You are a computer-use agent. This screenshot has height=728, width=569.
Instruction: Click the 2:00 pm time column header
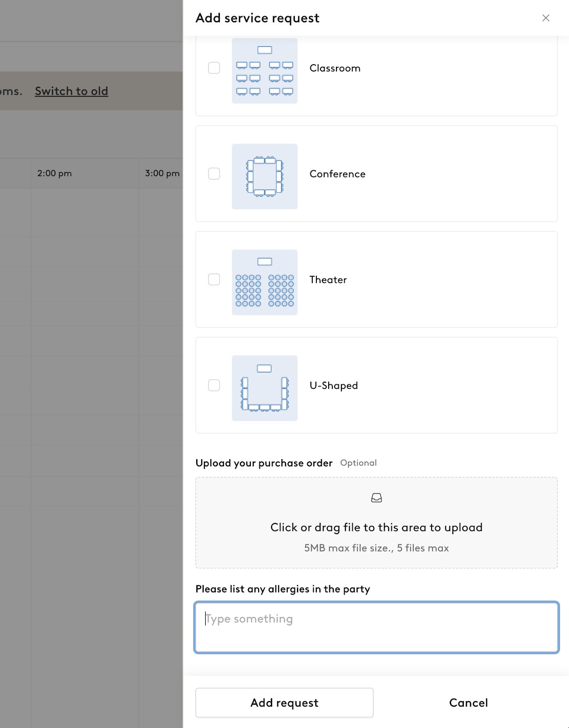click(x=55, y=173)
